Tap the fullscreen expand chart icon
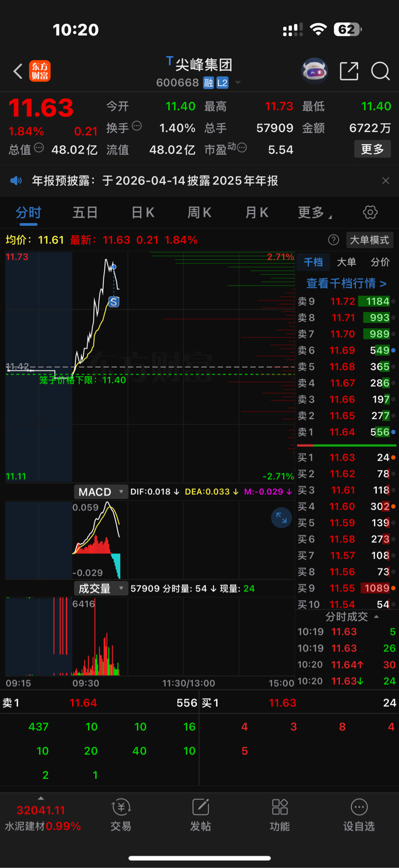The image size is (399, 868). click(282, 517)
